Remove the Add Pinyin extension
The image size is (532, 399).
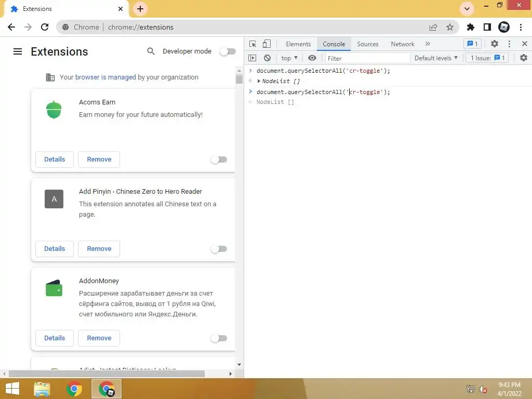click(99, 249)
